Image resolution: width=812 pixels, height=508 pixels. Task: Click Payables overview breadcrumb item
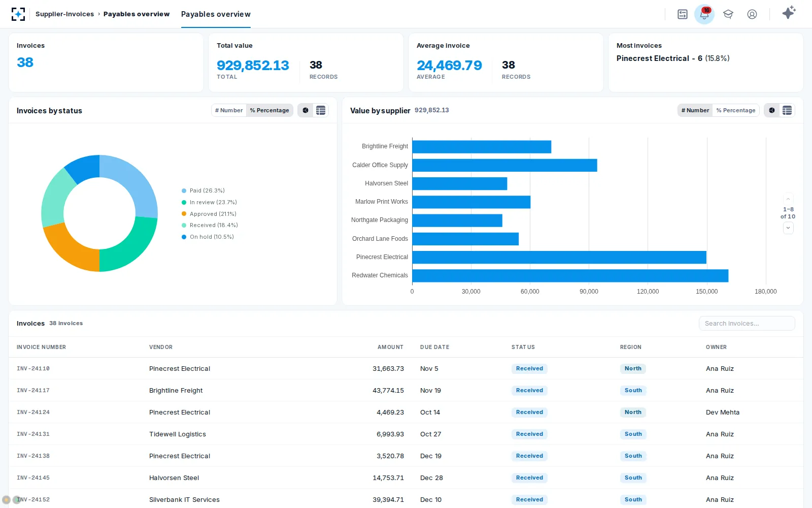click(137, 14)
